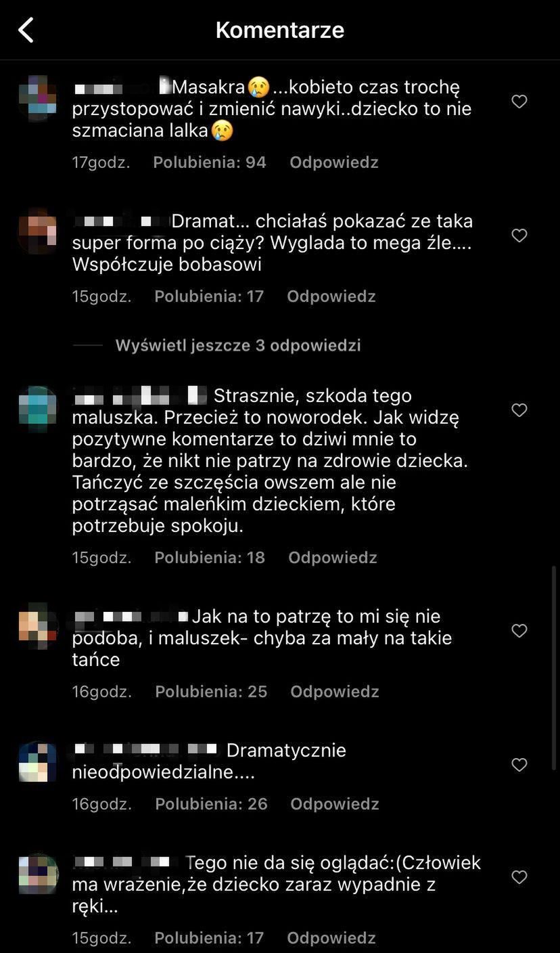Open likes list 'Polubienia: 94'
Screen dimensions: 560x953
pos(210,162)
